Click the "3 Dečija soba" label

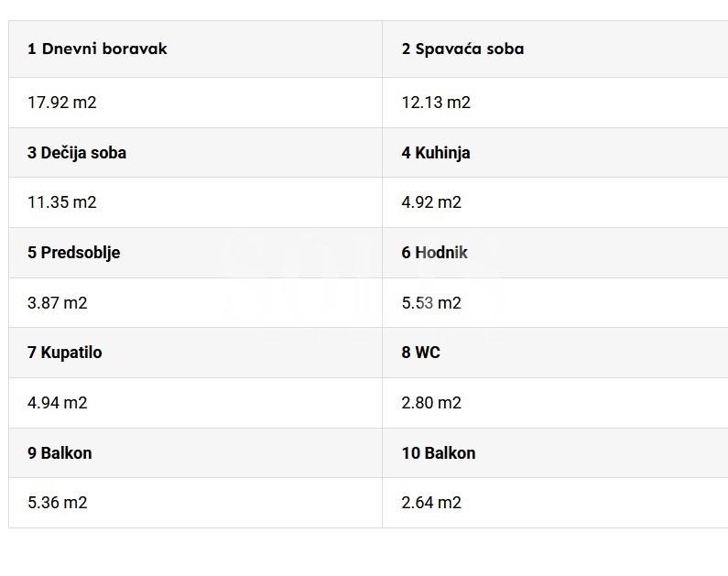(77, 153)
